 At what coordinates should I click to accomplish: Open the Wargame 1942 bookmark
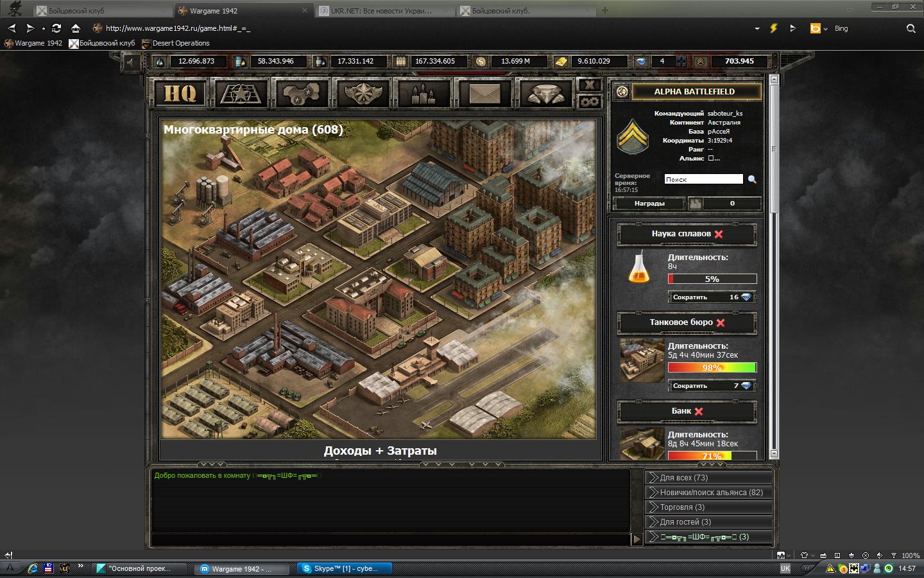pyautogui.click(x=33, y=43)
